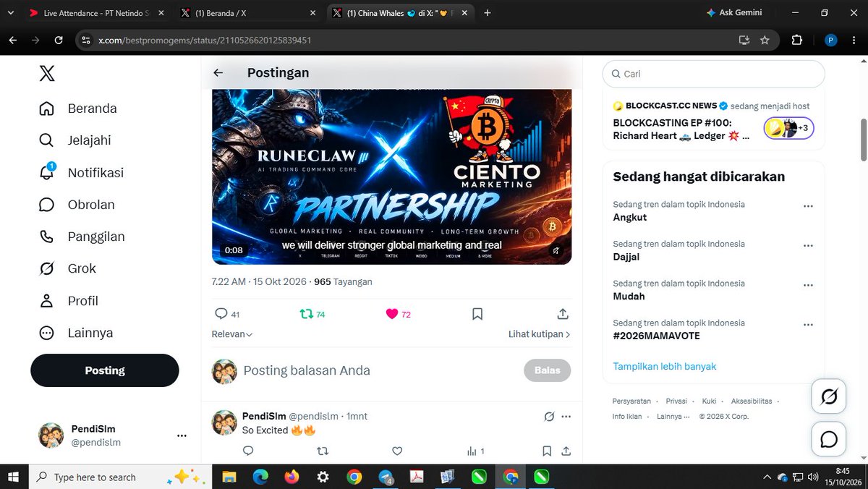The height and width of the screenshot is (489, 868).
Task: Toggle repost with 74 reposts
Action: coord(312,314)
